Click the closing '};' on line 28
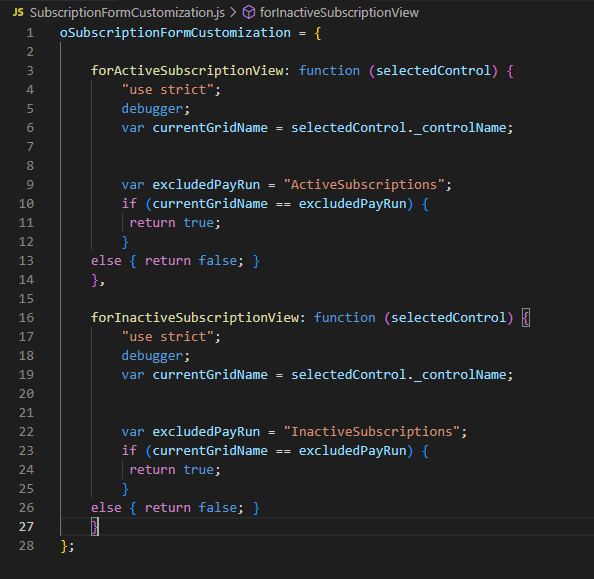 (x=67, y=546)
